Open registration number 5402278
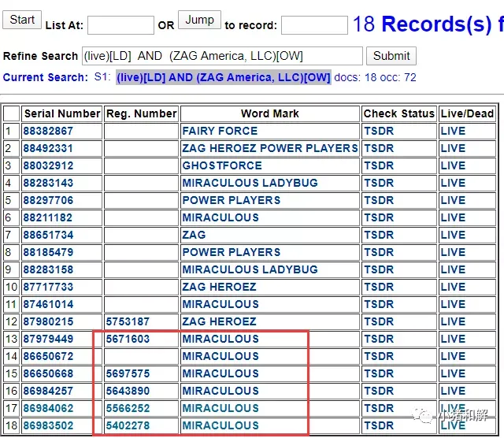The image size is (504, 438). [128, 426]
